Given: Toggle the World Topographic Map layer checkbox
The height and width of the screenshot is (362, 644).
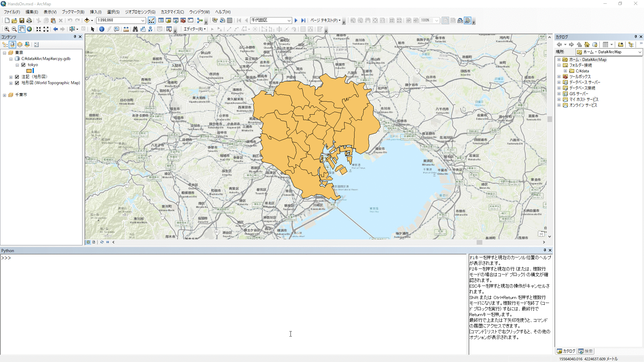Looking at the screenshot, I should (17, 83).
